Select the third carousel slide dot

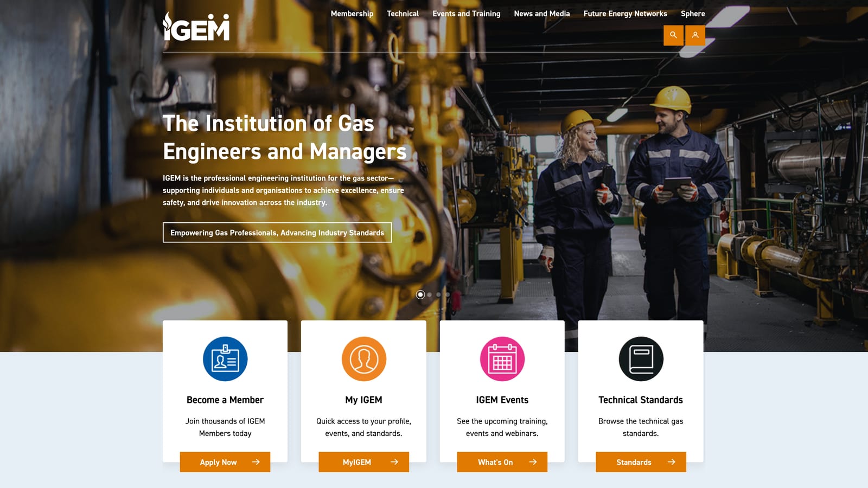click(438, 294)
